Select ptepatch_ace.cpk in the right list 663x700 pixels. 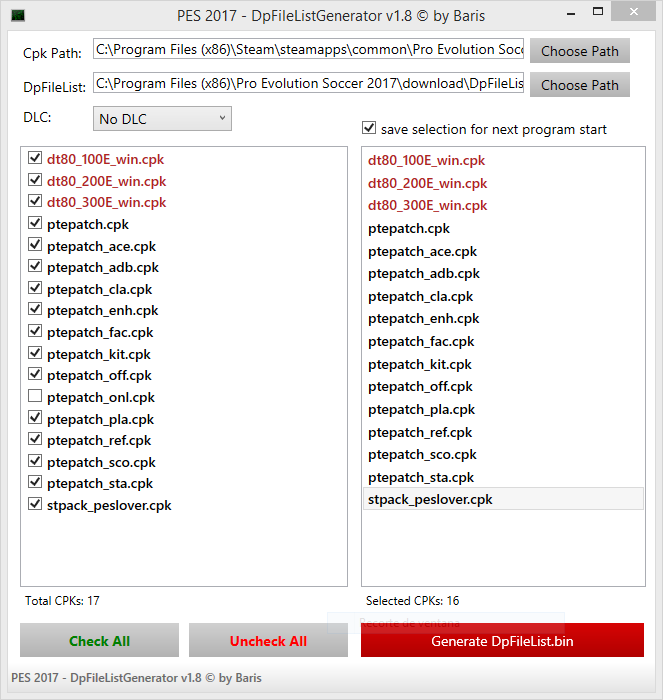pyautogui.click(x=503, y=251)
